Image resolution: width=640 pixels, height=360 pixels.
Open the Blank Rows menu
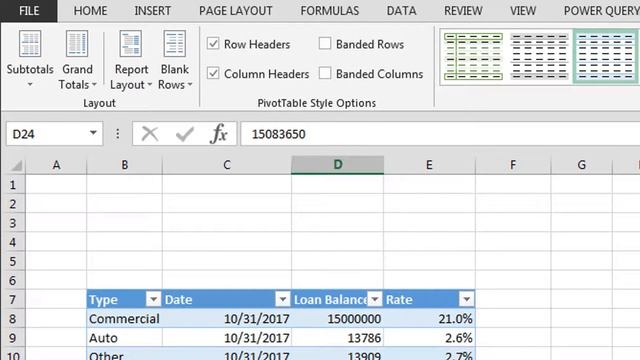(x=175, y=59)
